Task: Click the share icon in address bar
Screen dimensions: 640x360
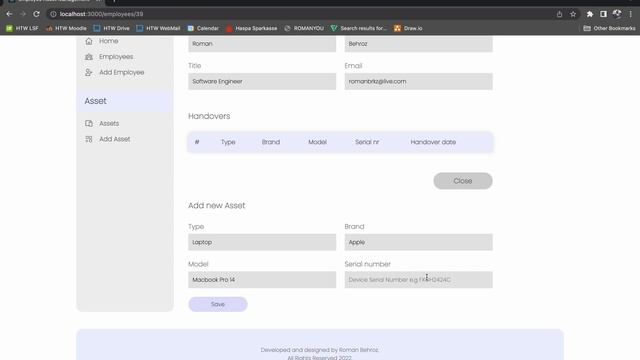Action: pyautogui.click(x=559, y=14)
